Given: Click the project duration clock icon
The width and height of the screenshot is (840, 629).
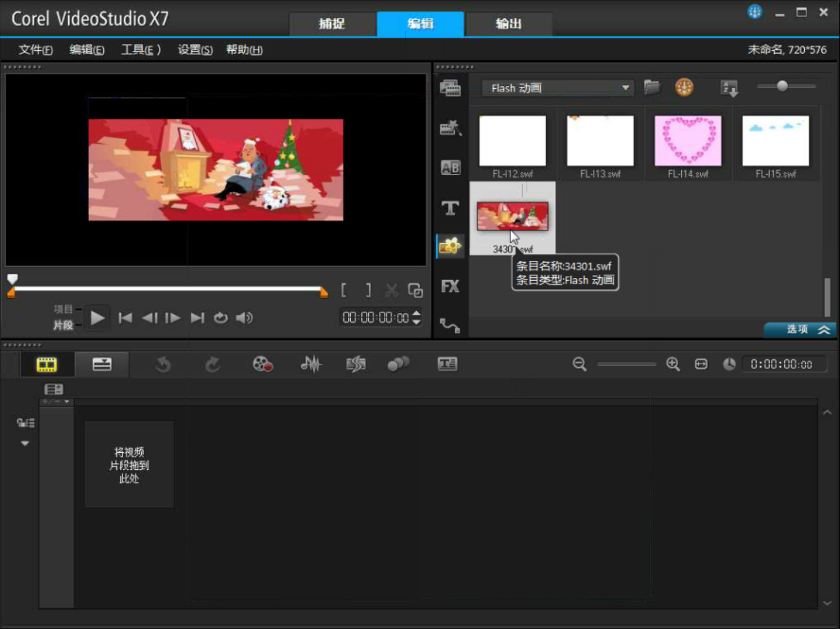Looking at the screenshot, I should coord(729,365).
